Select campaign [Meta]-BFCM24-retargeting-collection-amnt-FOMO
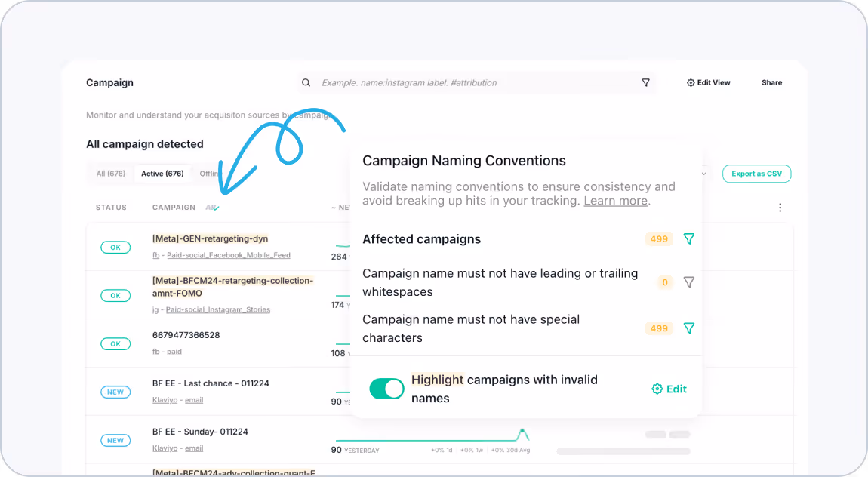Viewport: 868px width, 477px height. [232, 287]
